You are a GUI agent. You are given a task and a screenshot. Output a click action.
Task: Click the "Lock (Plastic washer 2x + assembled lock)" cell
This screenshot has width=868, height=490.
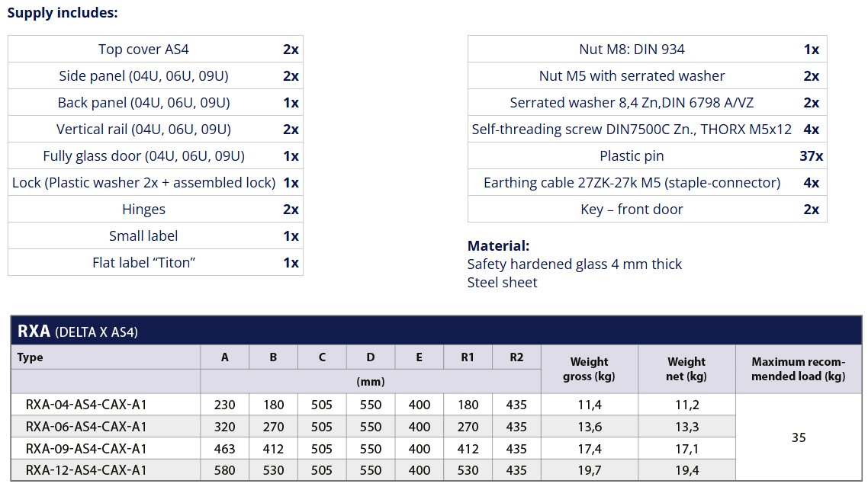[x=143, y=183]
